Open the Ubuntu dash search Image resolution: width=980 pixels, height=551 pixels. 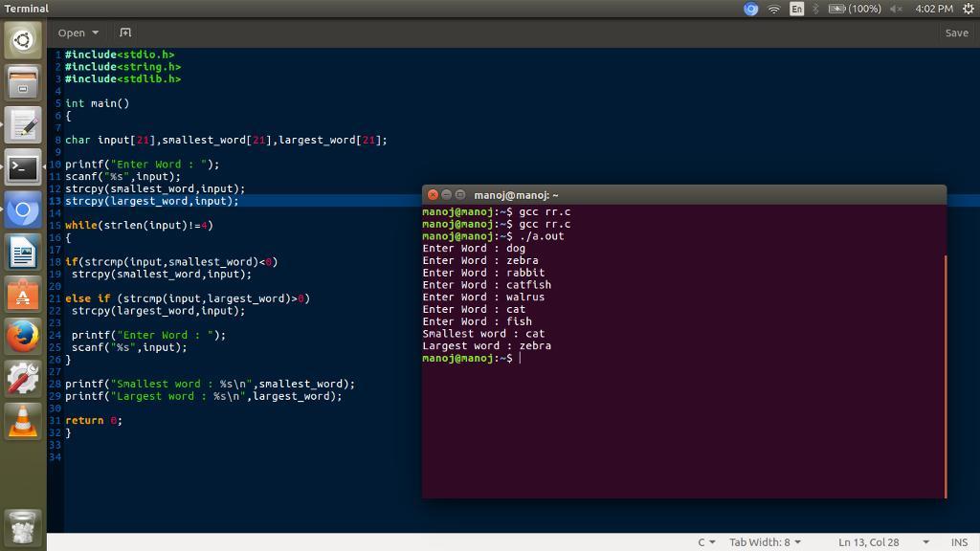pyautogui.click(x=23, y=40)
